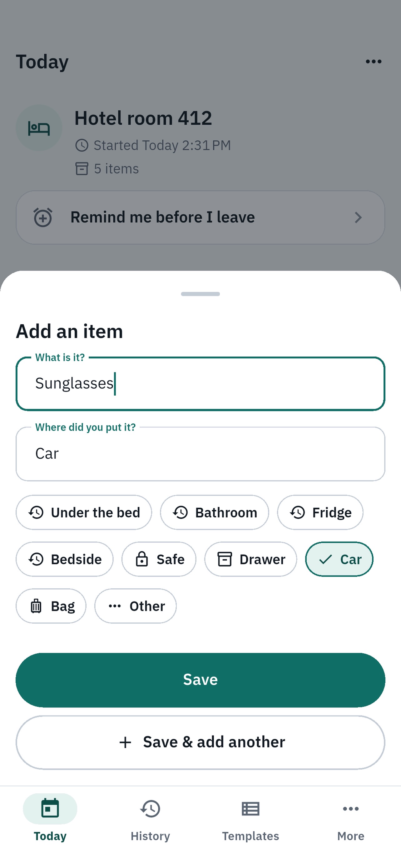Tap the hotel bed icon
This screenshot has height=868, width=401.
(39, 128)
